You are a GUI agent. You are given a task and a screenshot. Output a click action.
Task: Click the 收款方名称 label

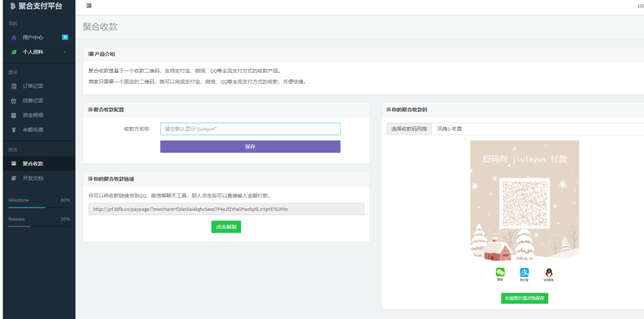[x=136, y=128]
